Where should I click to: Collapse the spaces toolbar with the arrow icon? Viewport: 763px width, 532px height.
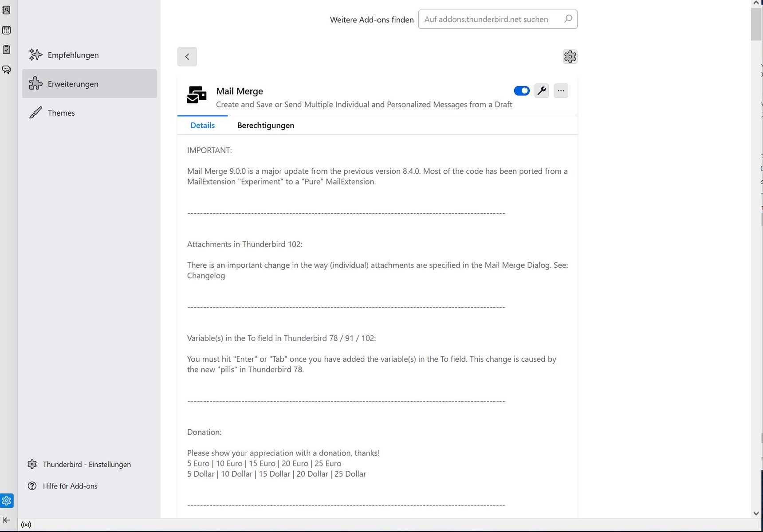coord(6,520)
